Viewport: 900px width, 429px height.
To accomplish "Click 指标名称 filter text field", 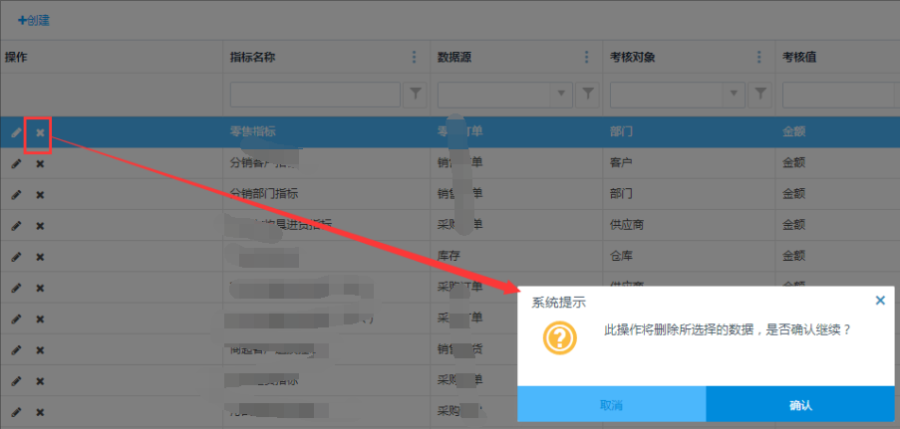I will tap(315, 94).
